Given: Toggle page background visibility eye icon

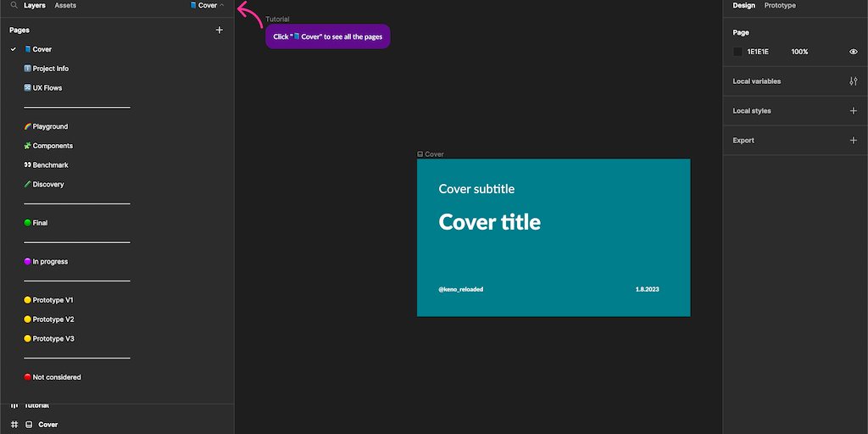Looking at the screenshot, I should point(853,52).
